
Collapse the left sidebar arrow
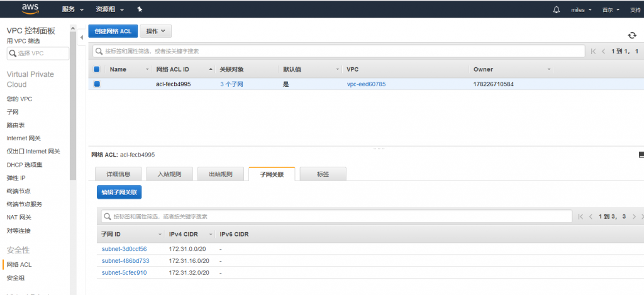[82, 37]
